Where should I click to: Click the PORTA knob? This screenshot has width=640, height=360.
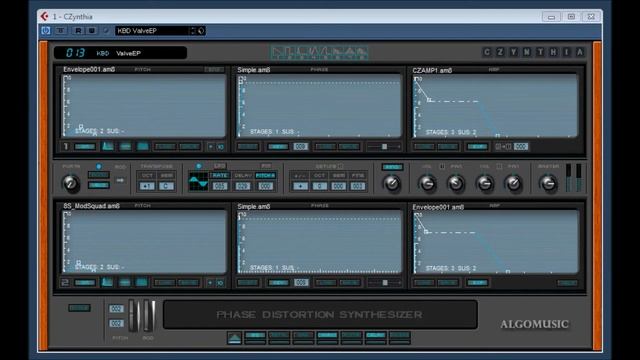(70, 183)
